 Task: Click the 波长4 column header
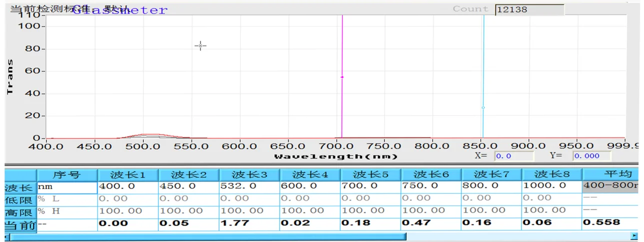[310, 175]
